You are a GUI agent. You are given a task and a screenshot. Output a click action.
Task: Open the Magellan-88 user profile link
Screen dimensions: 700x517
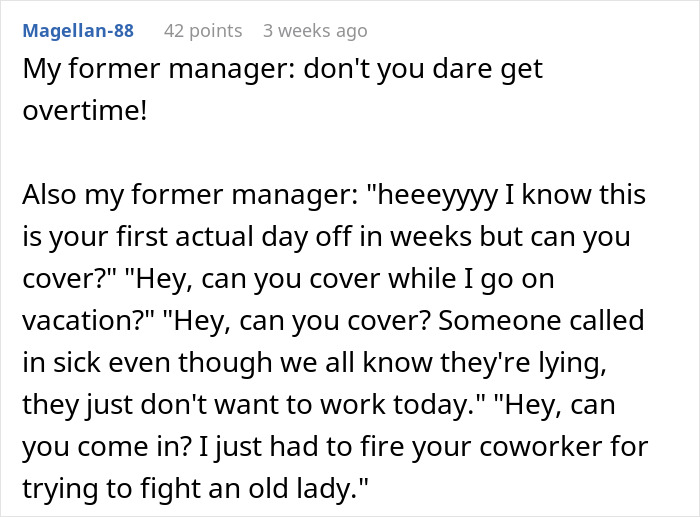coord(78,31)
